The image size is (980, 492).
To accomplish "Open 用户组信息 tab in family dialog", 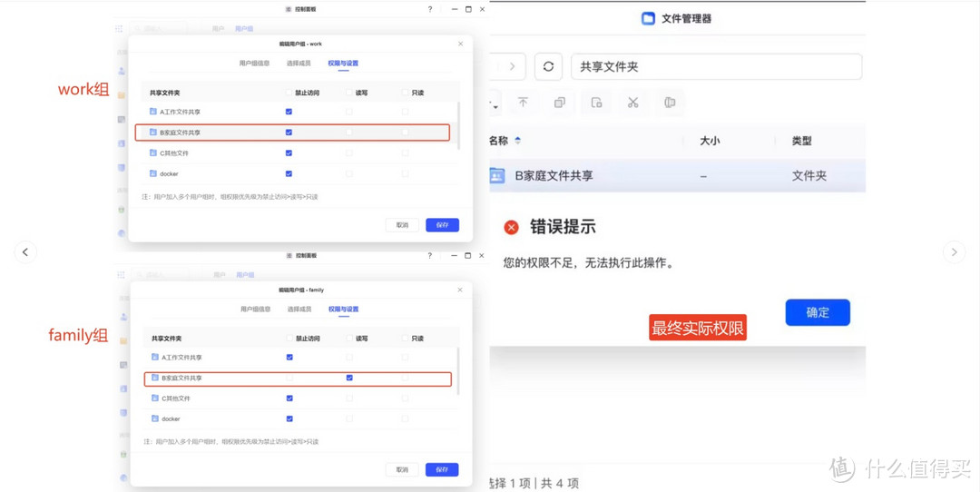I will (256, 309).
